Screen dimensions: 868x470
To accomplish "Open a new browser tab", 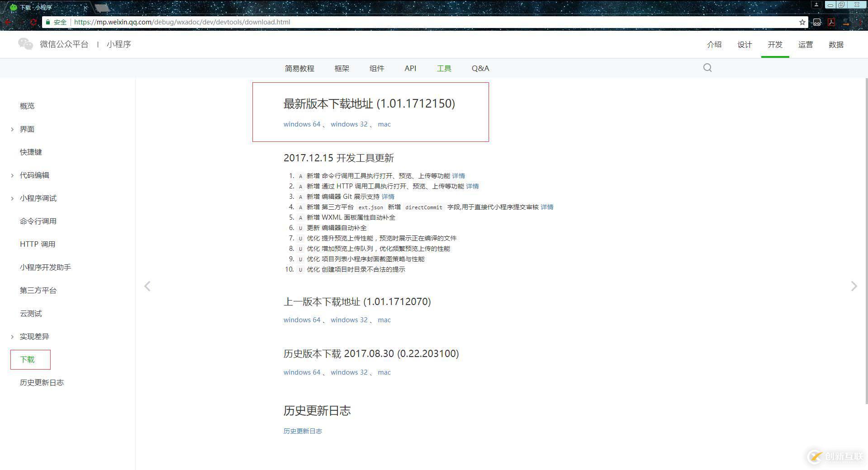I will coord(102,7).
